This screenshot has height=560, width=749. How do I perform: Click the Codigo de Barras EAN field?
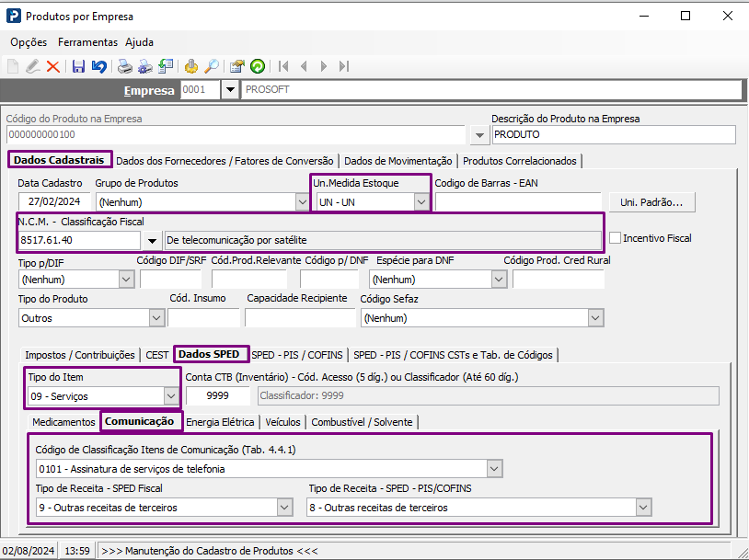click(518, 202)
